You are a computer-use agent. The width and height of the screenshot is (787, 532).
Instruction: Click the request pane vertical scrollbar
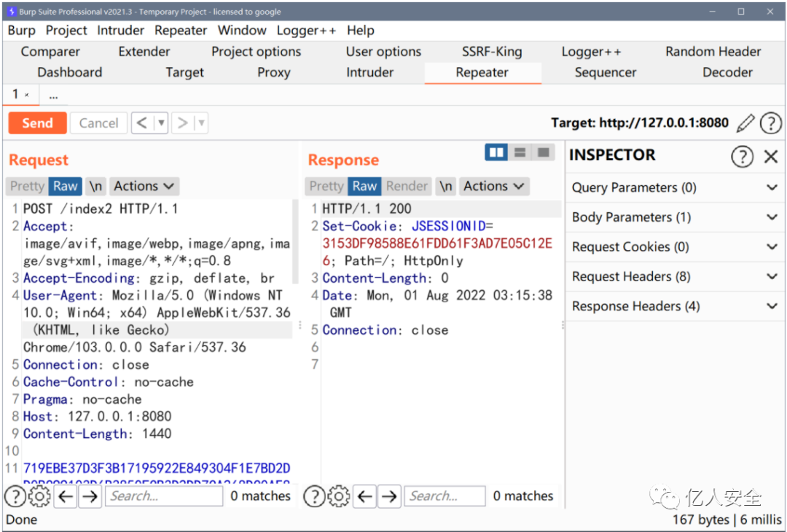[x=295, y=242]
